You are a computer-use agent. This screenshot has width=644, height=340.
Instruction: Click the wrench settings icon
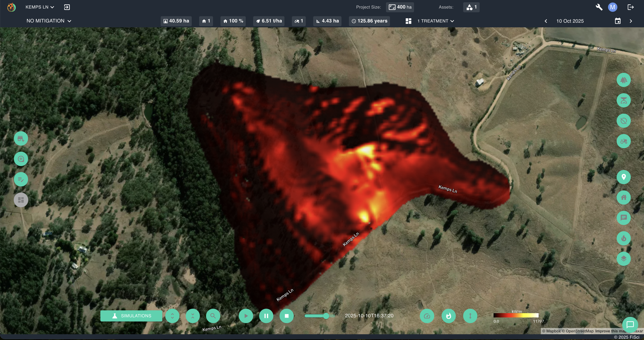[x=599, y=7]
